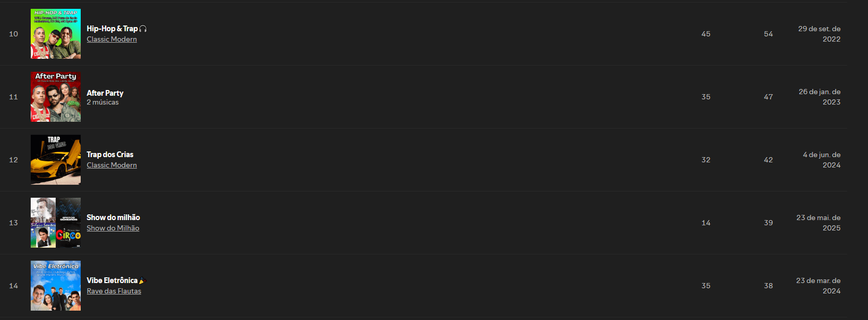This screenshot has width=868, height=320.
Task: Open the Trap dos Crias title
Action: point(110,155)
